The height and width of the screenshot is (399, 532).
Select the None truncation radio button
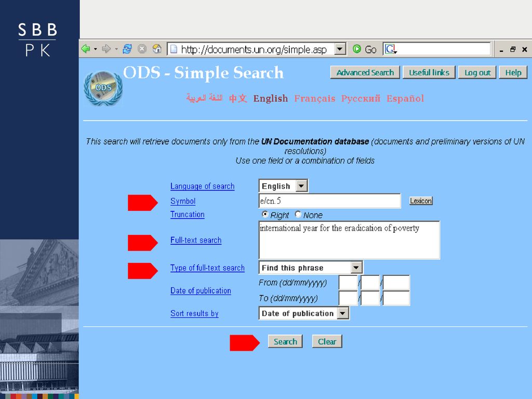(x=298, y=215)
